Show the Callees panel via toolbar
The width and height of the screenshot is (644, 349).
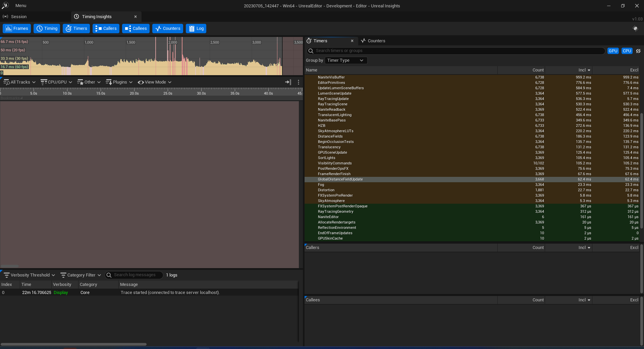click(x=136, y=29)
